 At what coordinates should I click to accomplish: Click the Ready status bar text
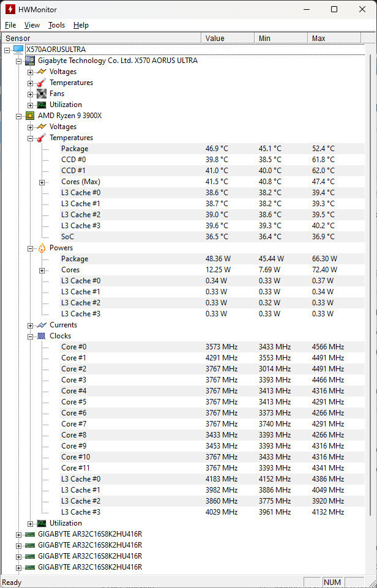click(x=12, y=582)
